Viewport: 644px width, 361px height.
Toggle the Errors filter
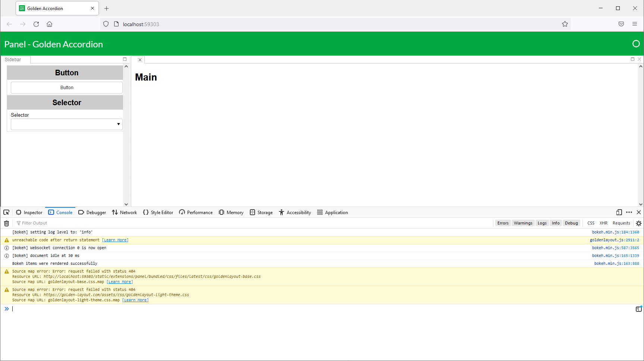(503, 223)
